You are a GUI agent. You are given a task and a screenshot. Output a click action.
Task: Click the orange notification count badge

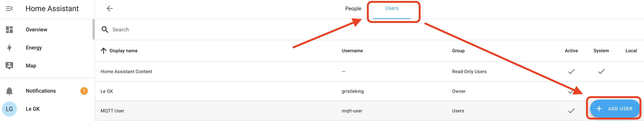84,91
